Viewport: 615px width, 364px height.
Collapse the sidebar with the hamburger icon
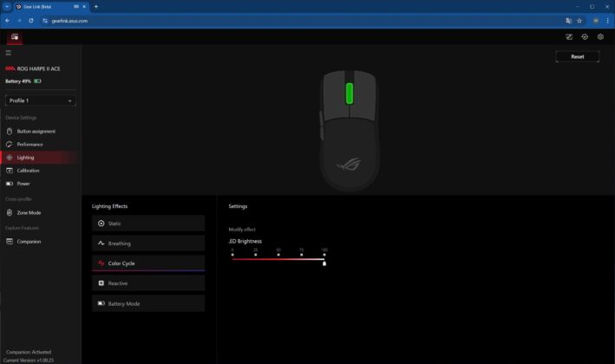pyautogui.click(x=8, y=53)
